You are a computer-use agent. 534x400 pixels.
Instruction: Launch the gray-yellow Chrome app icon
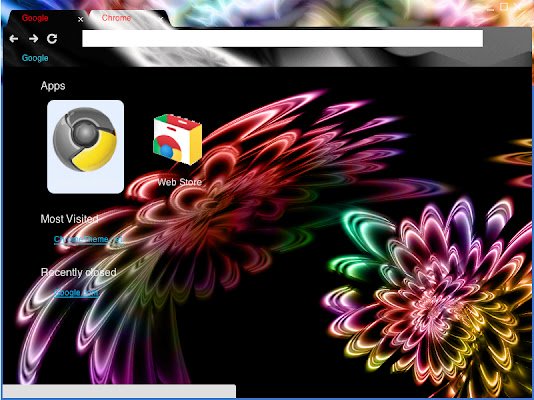85,147
